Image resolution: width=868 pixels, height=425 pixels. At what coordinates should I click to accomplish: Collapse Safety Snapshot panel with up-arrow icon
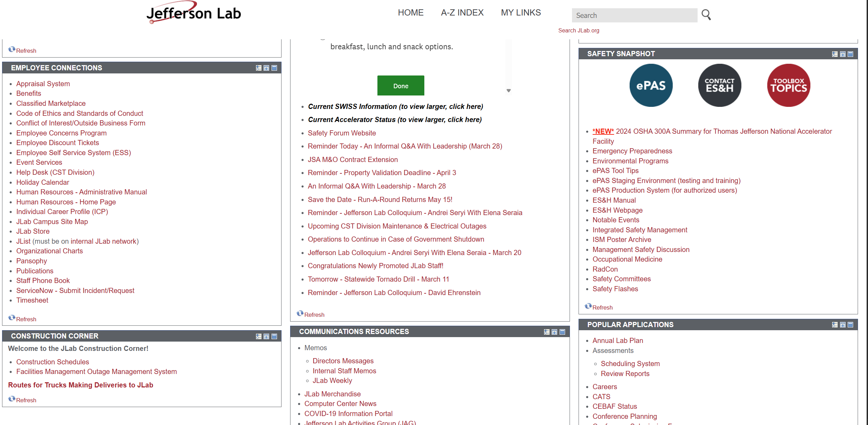coord(843,54)
